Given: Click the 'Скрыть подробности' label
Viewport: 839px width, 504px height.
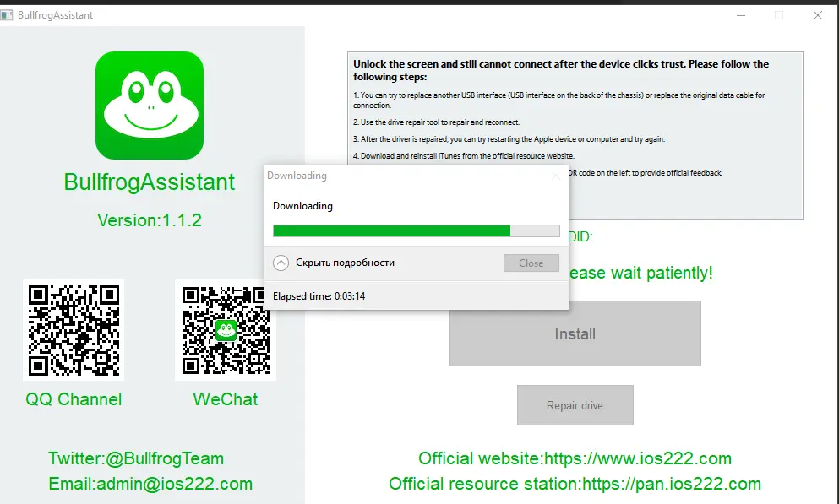Looking at the screenshot, I should (345, 263).
